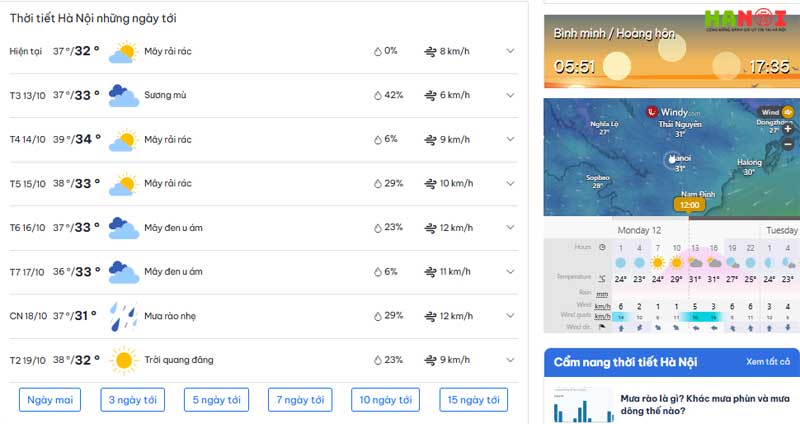Expand details for T2 19/10

coord(510,360)
